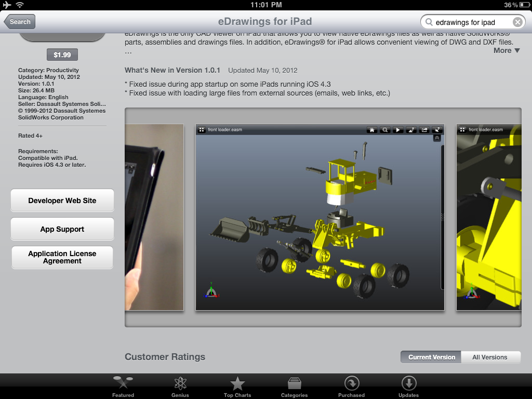Click home icon in screenshot toolbar

pyautogui.click(x=372, y=129)
